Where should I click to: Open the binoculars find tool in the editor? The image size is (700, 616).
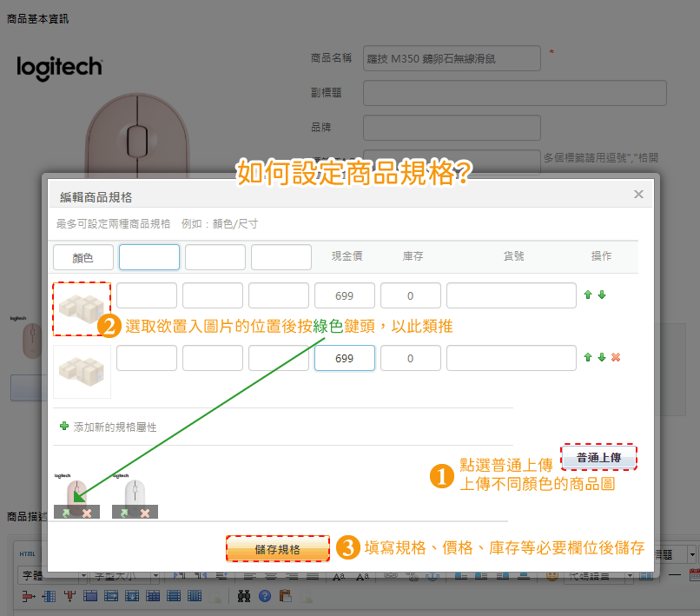[x=244, y=596]
